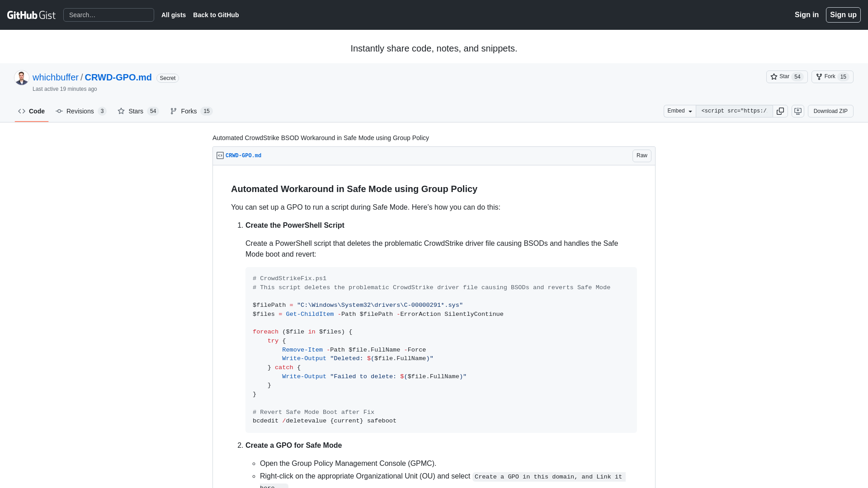
Task: Switch to the Forks tab
Action: (191, 111)
